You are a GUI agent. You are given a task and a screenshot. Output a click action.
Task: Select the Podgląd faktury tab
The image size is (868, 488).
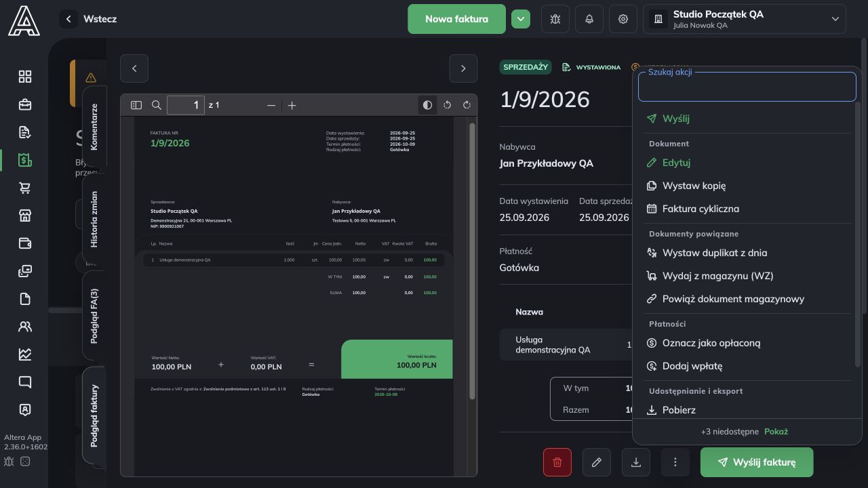(x=94, y=415)
